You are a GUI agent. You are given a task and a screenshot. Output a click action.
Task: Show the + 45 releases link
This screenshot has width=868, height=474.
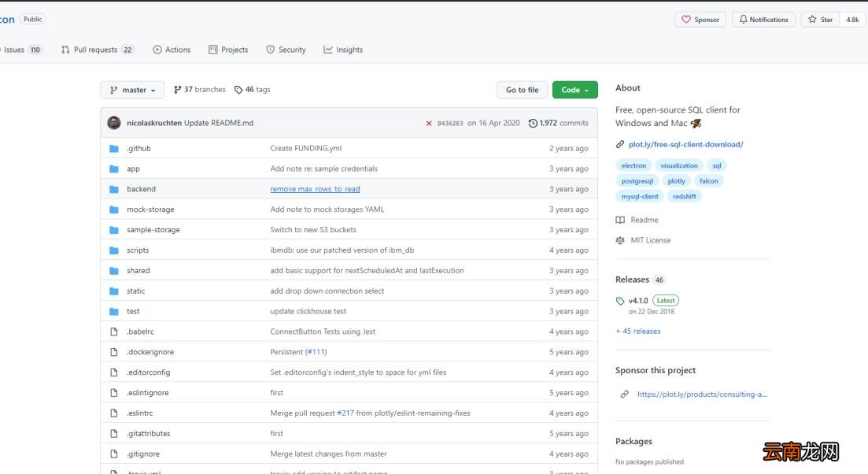click(x=638, y=331)
